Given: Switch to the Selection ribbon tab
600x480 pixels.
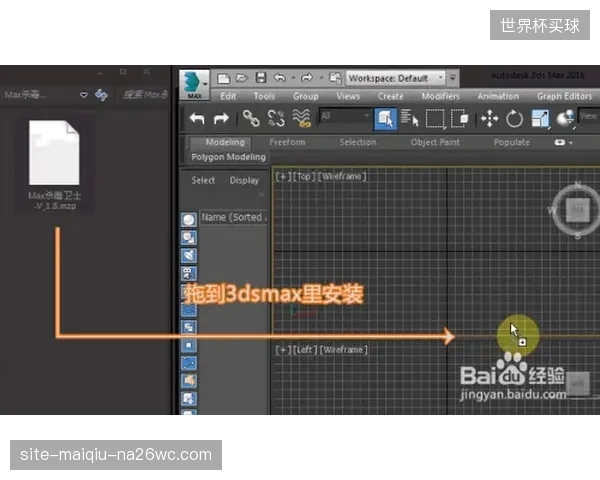Looking at the screenshot, I should coord(358,142).
